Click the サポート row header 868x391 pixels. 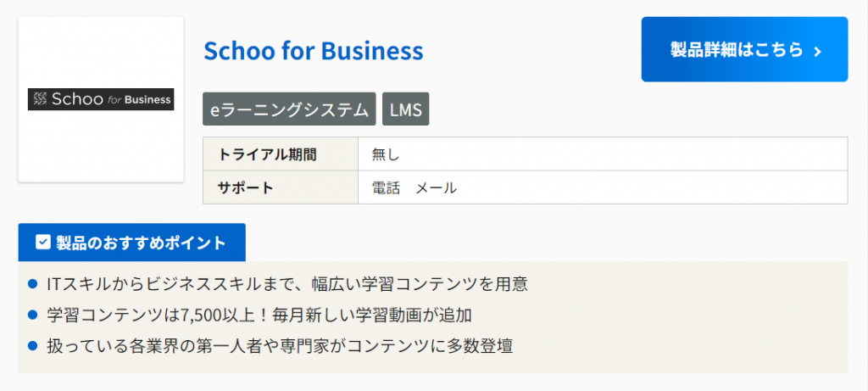[x=246, y=187]
